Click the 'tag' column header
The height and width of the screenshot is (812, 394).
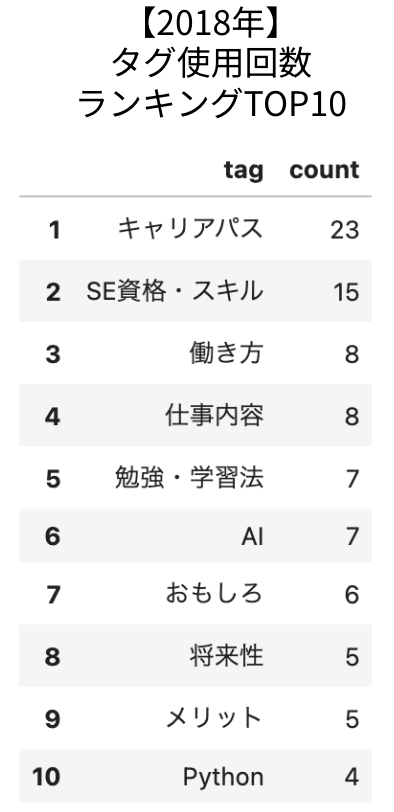point(243,170)
